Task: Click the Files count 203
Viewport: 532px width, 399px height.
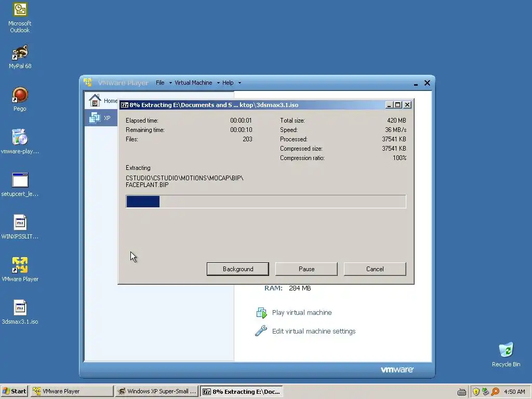Action: (247, 139)
